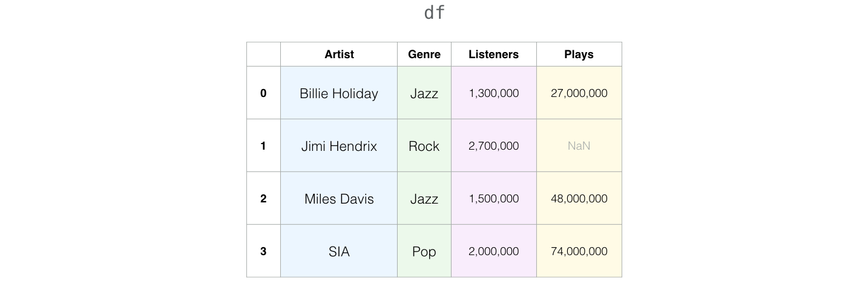Select the SIA artist cell
868x286 pixels.
click(x=339, y=251)
